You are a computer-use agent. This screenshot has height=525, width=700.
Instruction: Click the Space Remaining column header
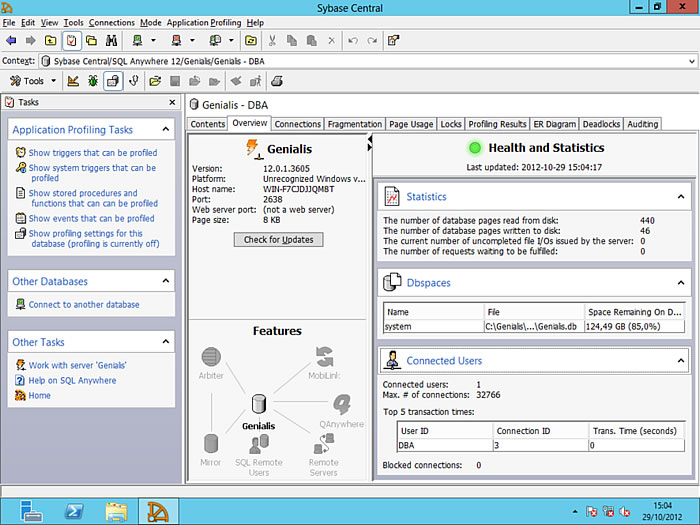click(x=634, y=312)
